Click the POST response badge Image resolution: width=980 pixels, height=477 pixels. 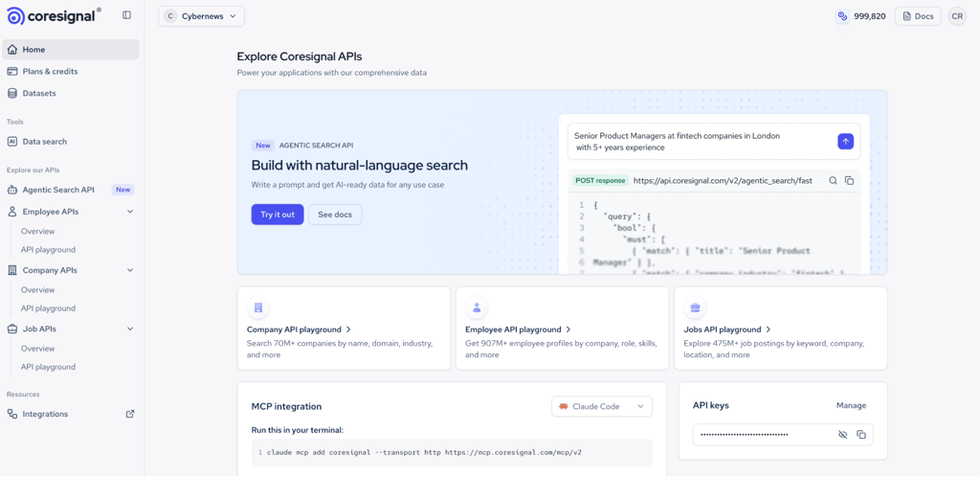click(600, 181)
